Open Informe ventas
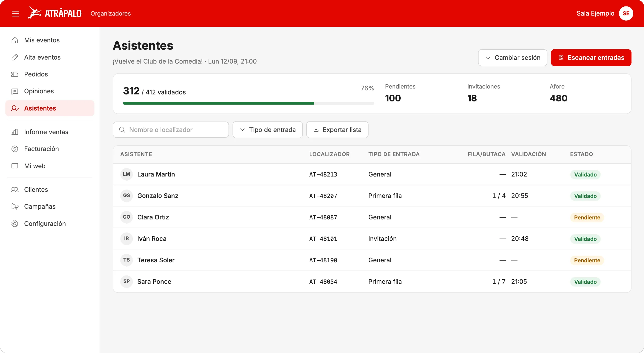The width and height of the screenshot is (644, 353). click(50, 132)
